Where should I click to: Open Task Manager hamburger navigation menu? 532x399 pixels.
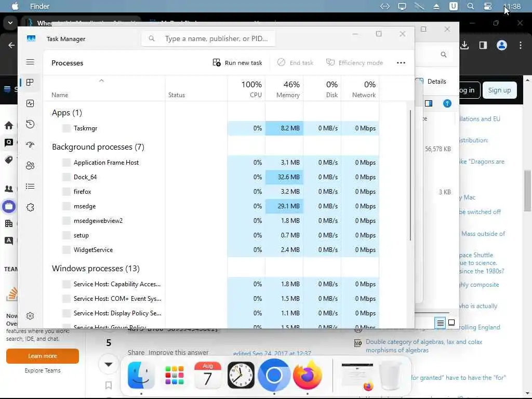30,62
